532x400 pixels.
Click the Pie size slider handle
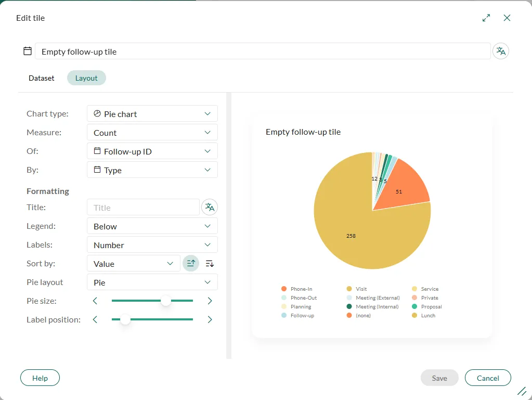[165, 301]
